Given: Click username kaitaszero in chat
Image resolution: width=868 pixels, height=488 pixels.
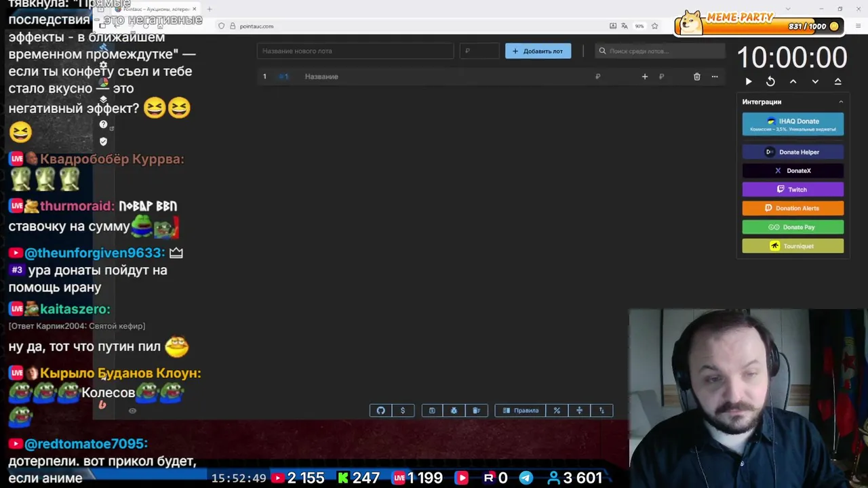Looking at the screenshot, I should coord(75,309).
